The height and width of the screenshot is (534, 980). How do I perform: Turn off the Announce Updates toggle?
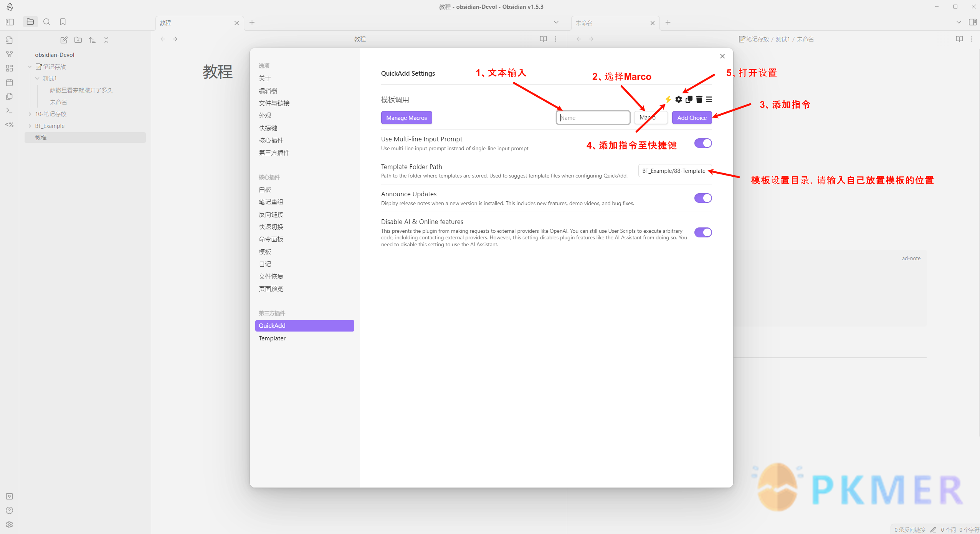pyautogui.click(x=703, y=198)
